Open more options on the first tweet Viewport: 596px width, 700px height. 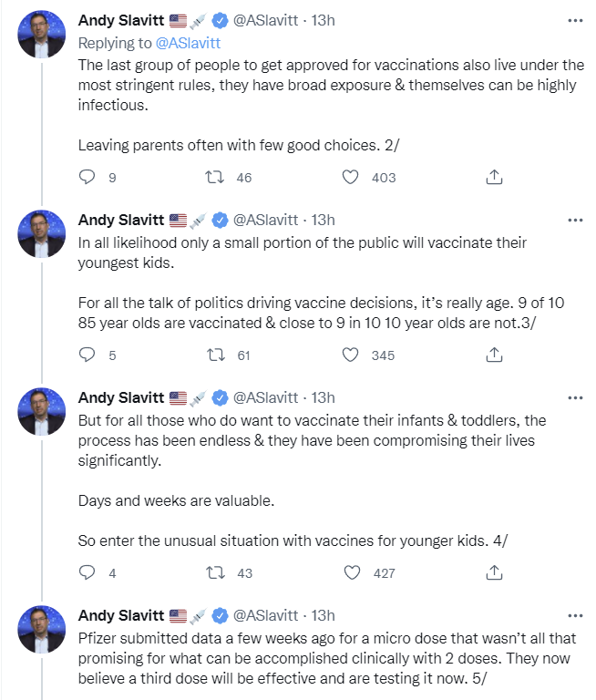click(x=575, y=19)
